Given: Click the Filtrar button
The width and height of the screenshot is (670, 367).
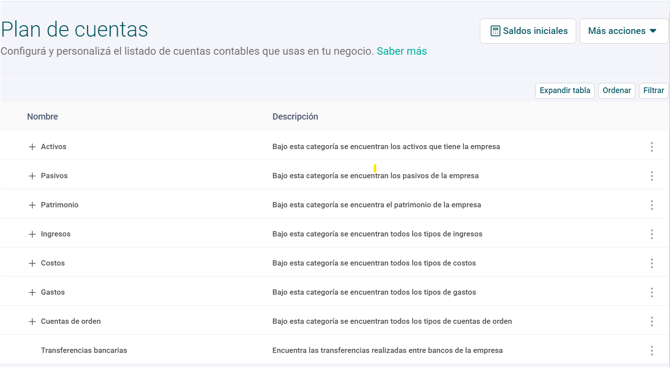Looking at the screenshot, I should tap(653, 90).
